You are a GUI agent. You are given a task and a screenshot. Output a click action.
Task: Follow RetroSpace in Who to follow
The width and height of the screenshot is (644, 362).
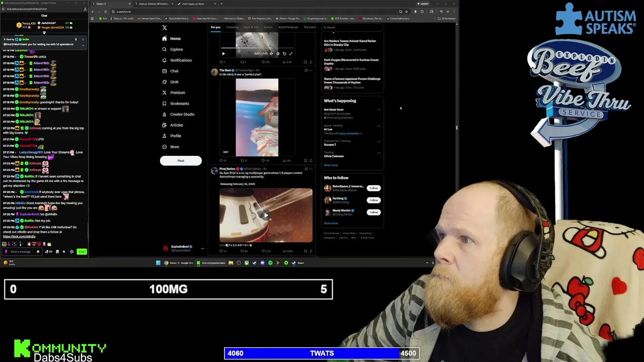point(373,188)
